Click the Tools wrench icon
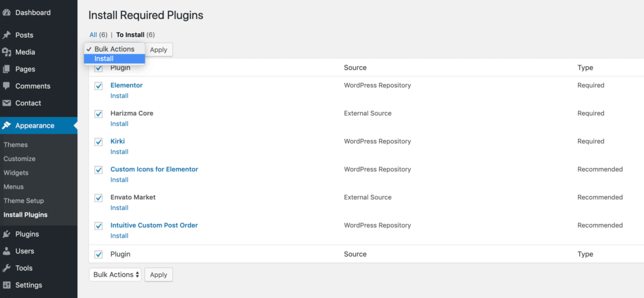Viewport: 644px width, 298px height. click(6, 268)
